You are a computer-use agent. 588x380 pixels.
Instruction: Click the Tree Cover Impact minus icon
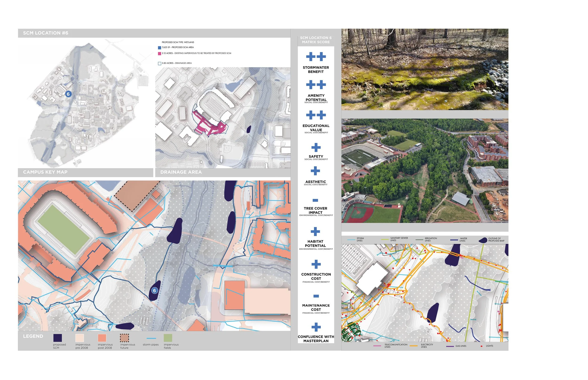(315, 200)
